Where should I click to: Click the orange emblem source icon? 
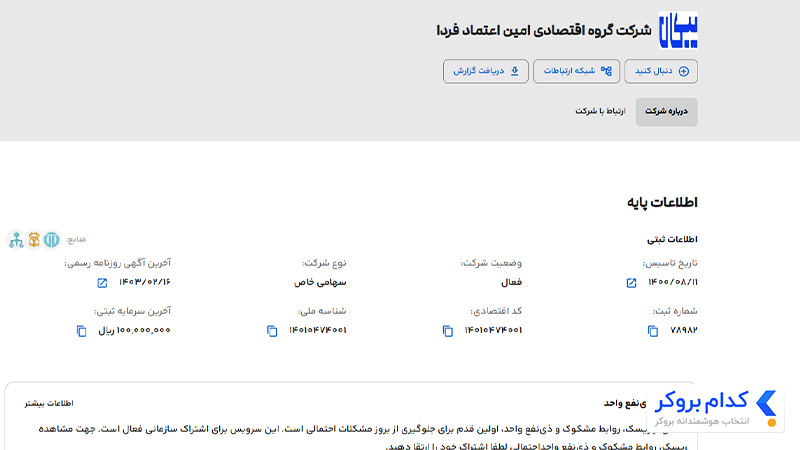tap(34, 239)
